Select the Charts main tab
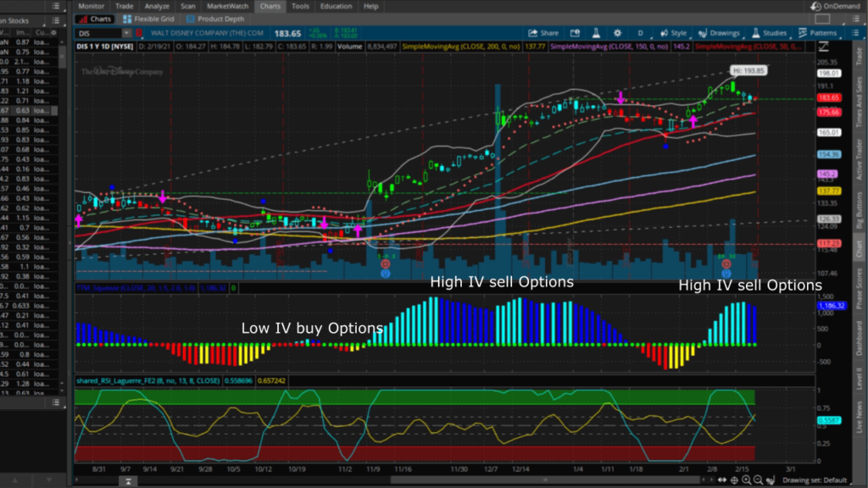This screenshot has height=488, width=868. pyautogui.click(x=270, y=6)
